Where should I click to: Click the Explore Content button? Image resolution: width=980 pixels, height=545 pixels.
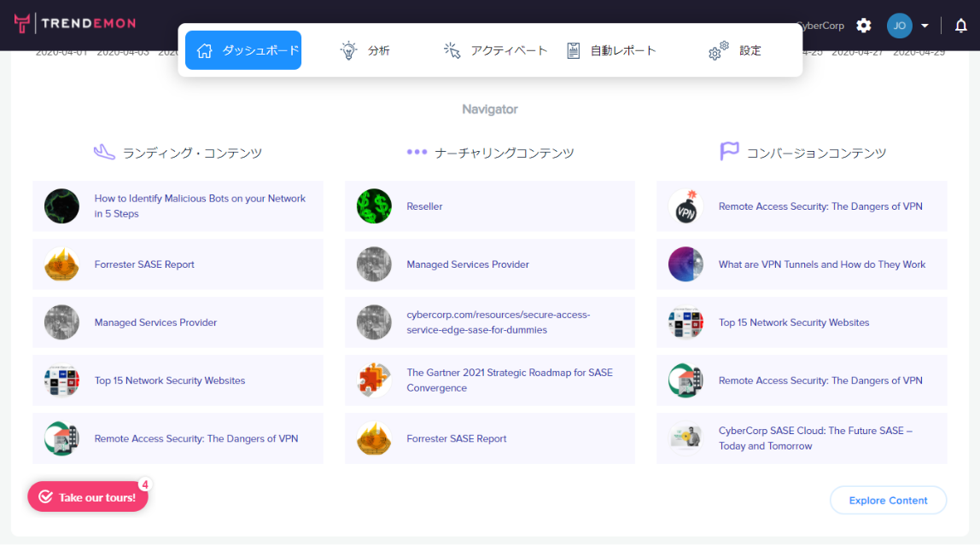pos(888,500)
